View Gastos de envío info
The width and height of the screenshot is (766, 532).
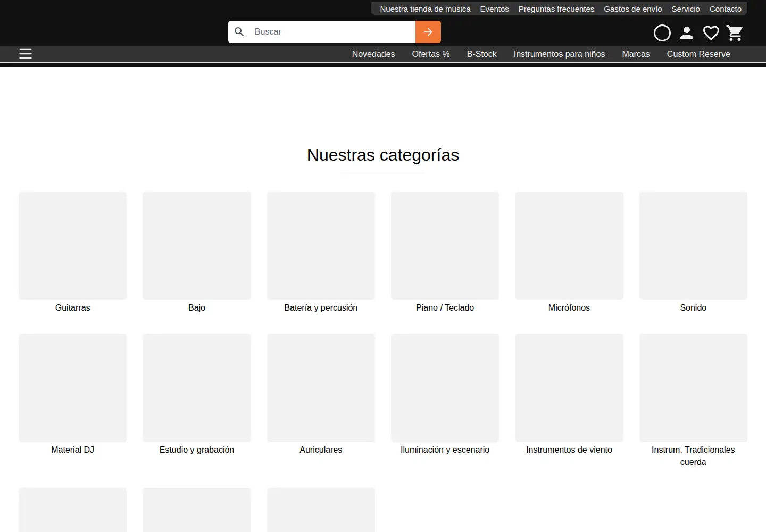pos(633,9)
